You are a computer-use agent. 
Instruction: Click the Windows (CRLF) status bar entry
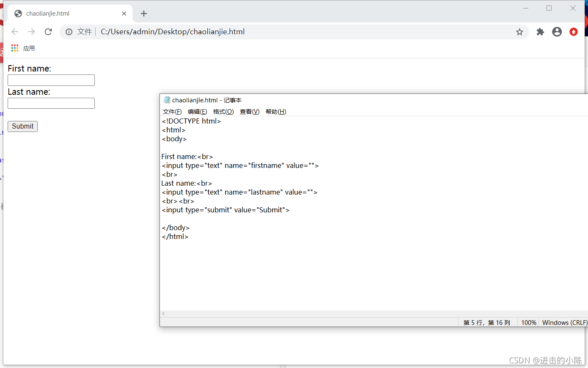pyautogui.click(x=565, y=322)
